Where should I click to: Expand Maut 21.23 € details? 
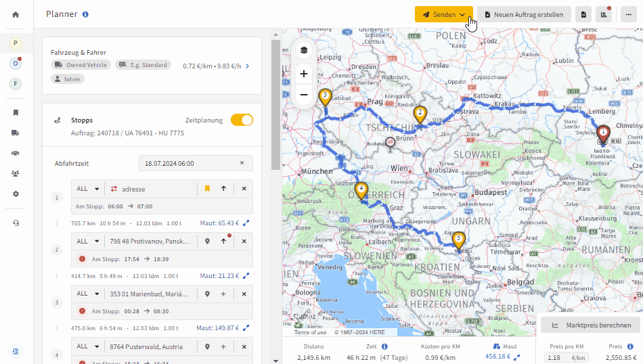coord(246,276)
